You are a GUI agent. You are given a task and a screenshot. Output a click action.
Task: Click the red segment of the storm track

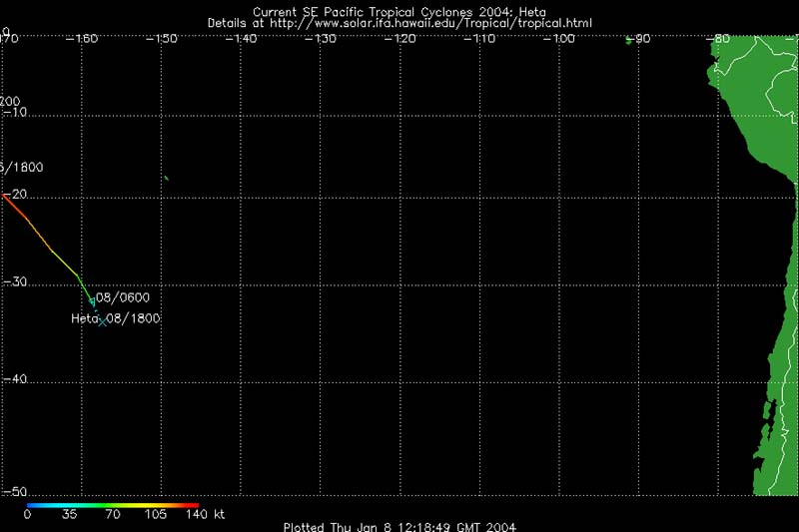(14, 206)
